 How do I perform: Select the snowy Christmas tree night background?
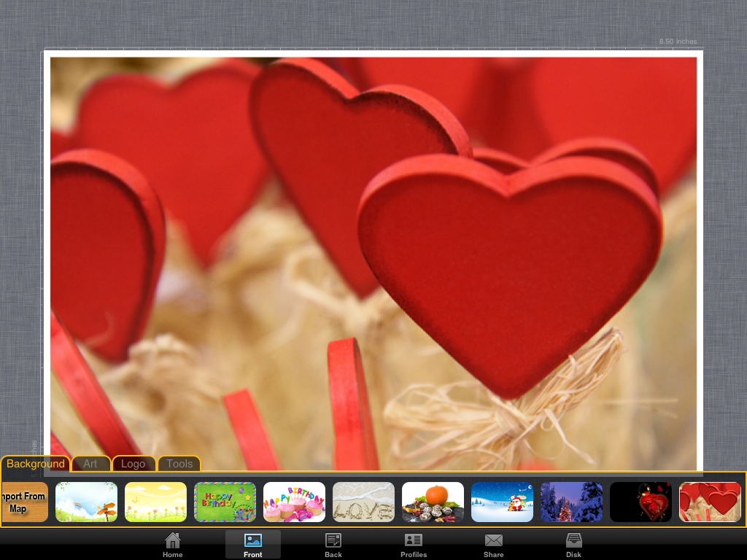[x=571, y=502]
